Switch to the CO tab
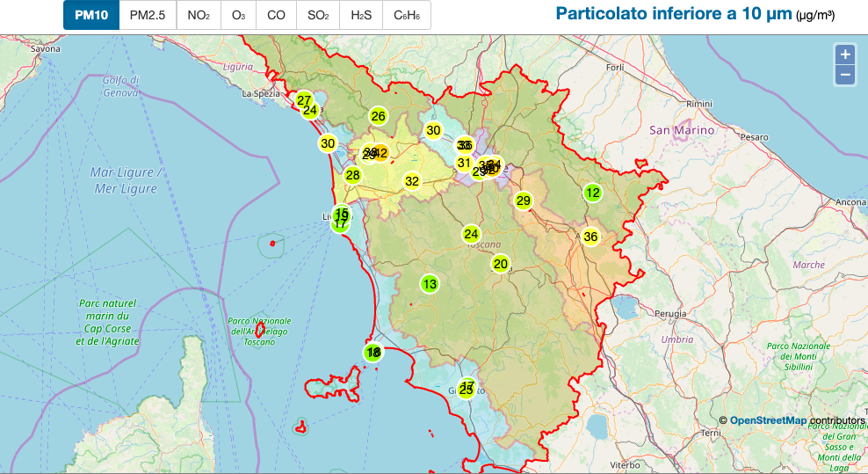The height and width of the screenshot is (474, 868). [x=276, y=15]
